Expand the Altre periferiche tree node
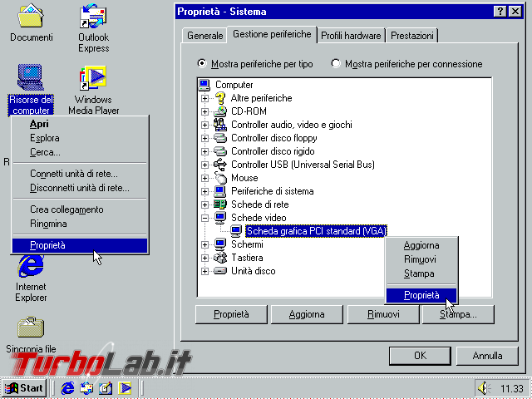532x399 pixels. (204, 98)
